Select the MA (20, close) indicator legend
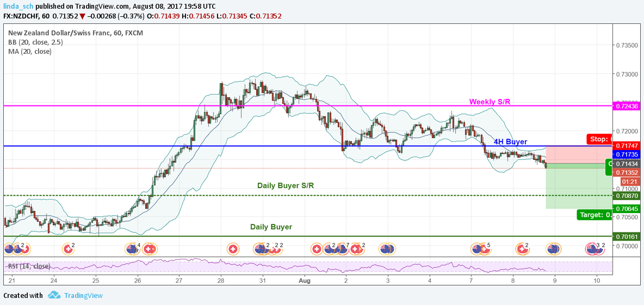The image size is (644, 305). [29, 51]
